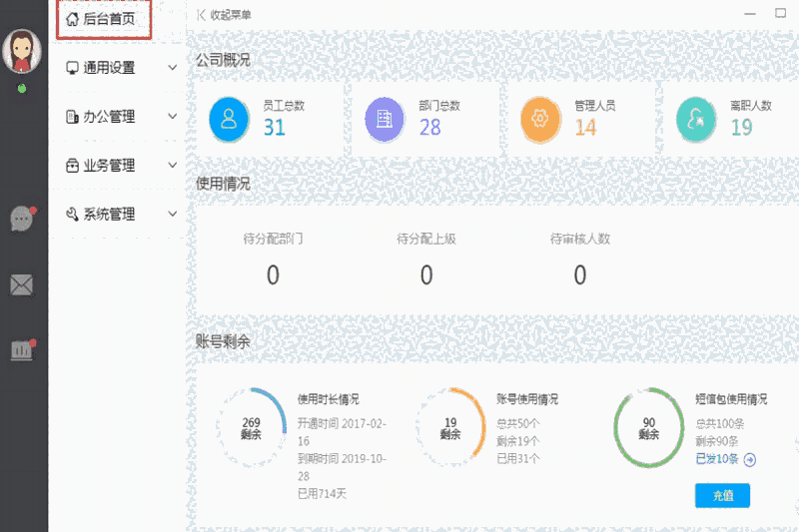The height and width of the screenshot is (532, 799).
Task: Open the statistics chart sidebar icon
Action: point(22,350)
